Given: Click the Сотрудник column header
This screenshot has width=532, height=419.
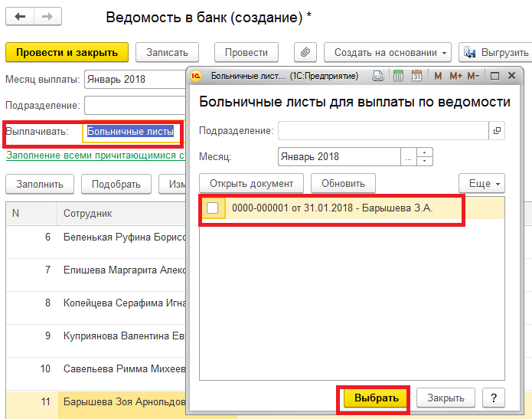Looking at the screenshot, I should pyautogui.click(x=122, y=214).
